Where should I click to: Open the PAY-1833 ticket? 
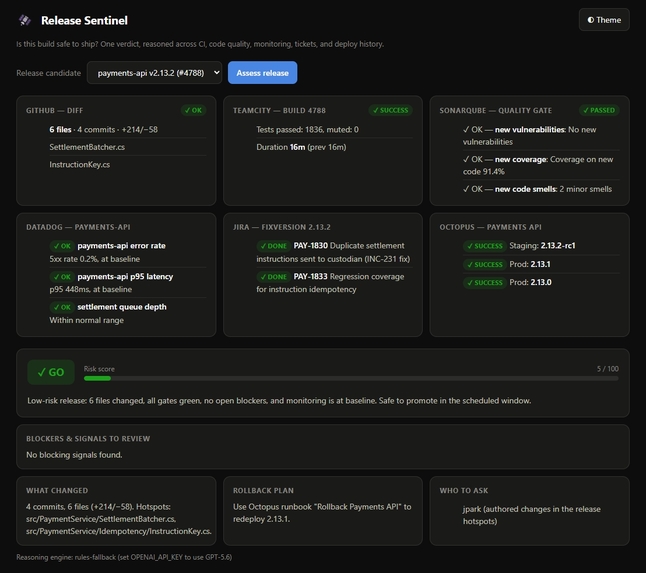311,277
